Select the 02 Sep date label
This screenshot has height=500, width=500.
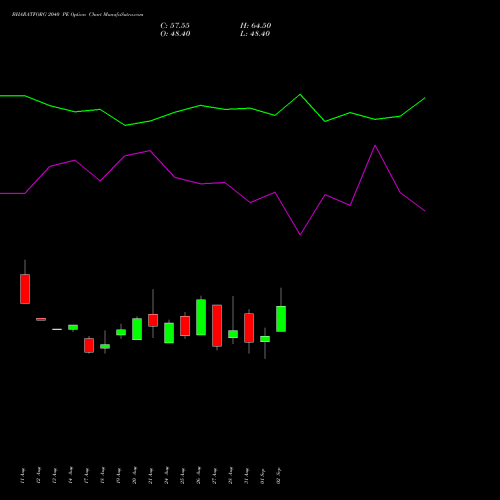tap(278, 476)
